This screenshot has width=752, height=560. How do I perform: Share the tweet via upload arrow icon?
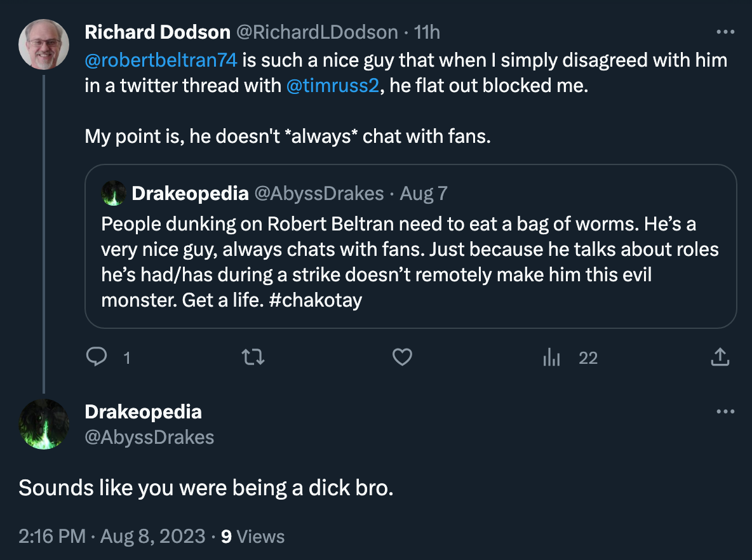(720, 357)
